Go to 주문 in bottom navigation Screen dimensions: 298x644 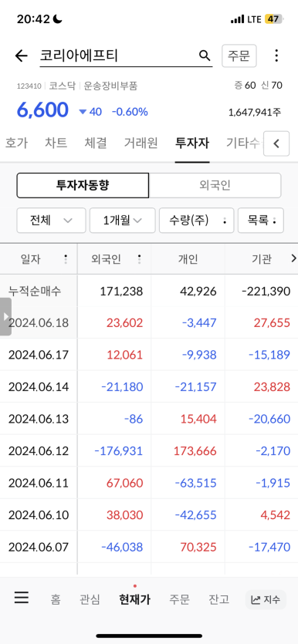[179, 599]
